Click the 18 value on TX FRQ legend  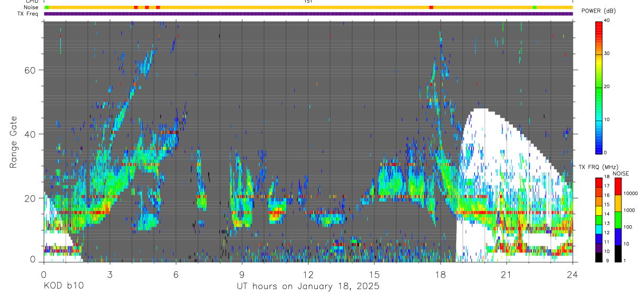pyautogui.click(x=607, y=177)
